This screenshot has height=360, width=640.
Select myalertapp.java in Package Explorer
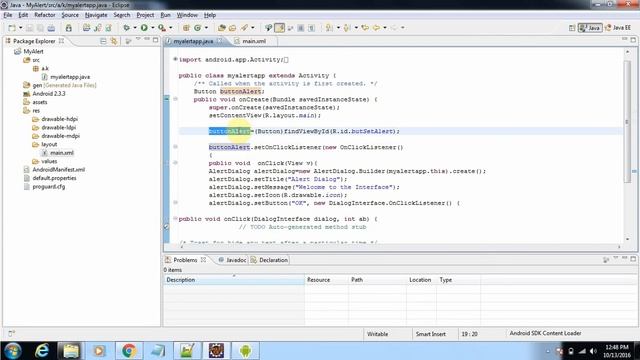(70, 77)
